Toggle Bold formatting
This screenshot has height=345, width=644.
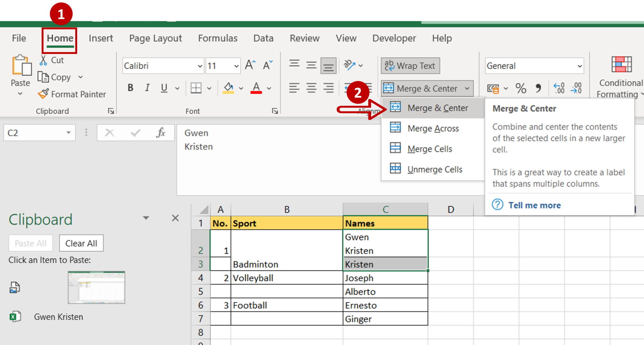[x=130, y=88]
